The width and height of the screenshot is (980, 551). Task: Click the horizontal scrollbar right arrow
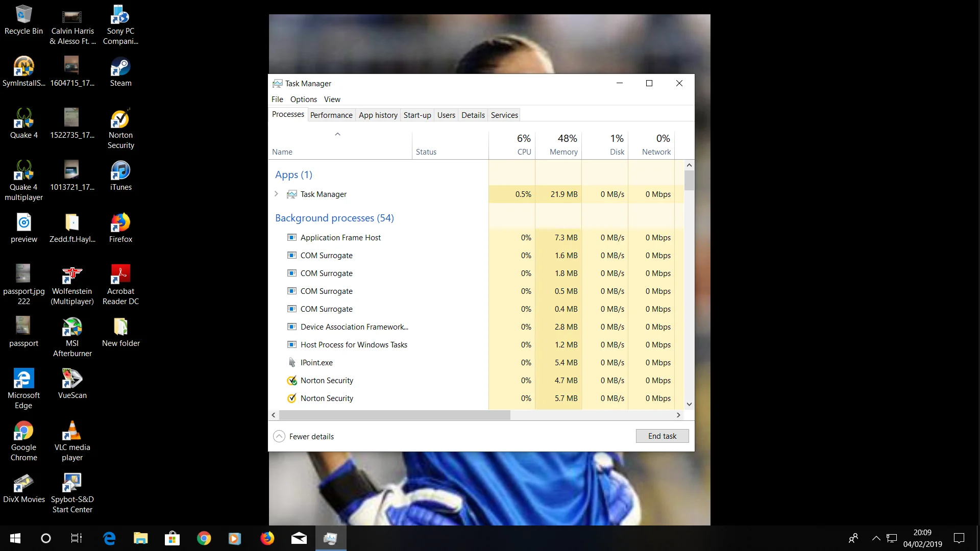pyautogui.click(x=678, y=415)
